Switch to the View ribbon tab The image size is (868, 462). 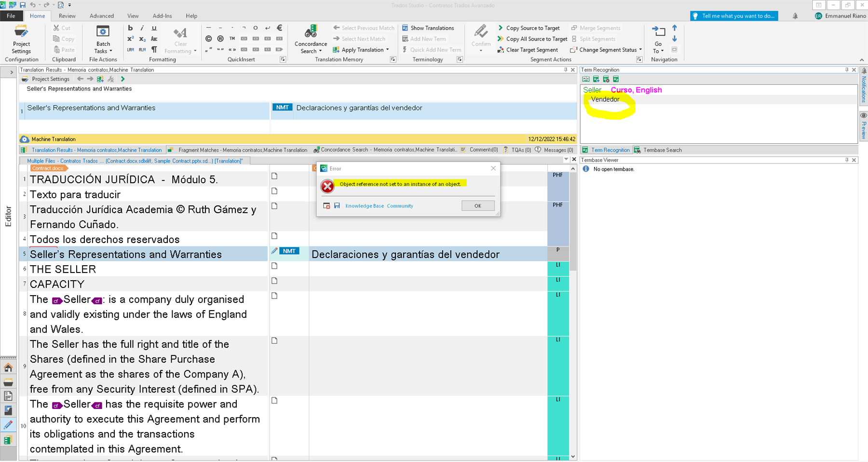[x=133, y=16]
